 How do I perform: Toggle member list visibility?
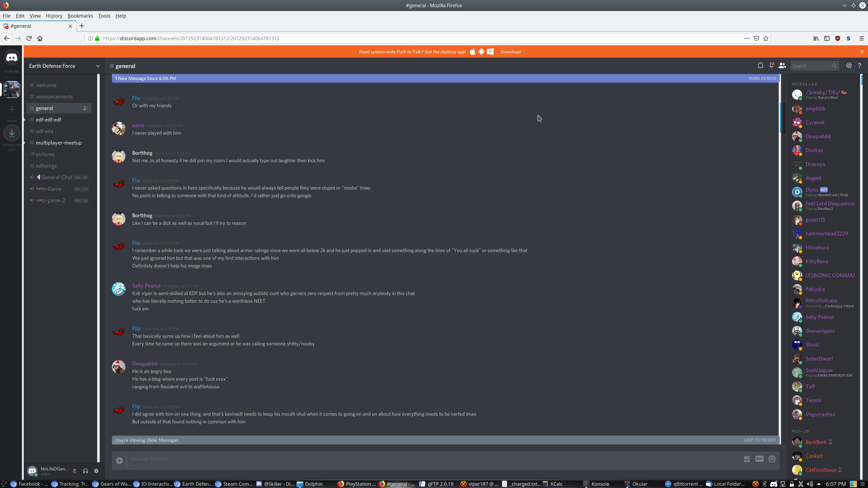(782, 66)
